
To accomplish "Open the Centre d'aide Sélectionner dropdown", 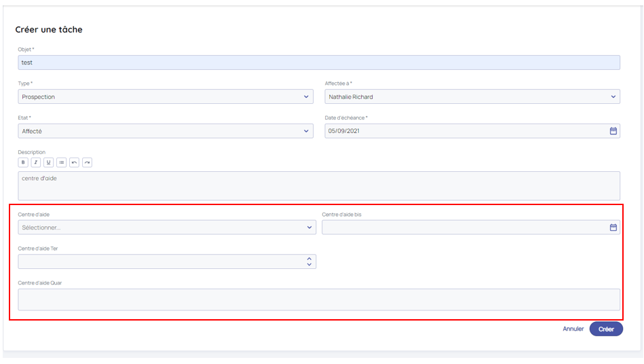I will (x=309, y=227).
